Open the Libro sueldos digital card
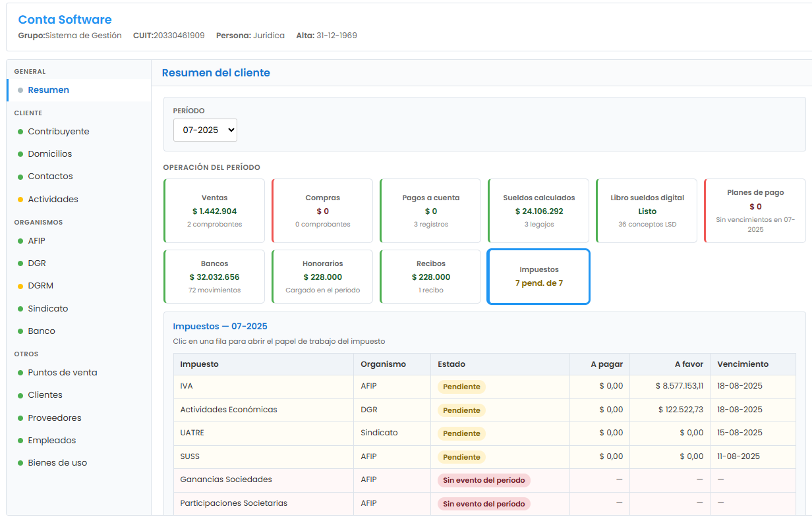The width and height of the screenshot is (812, 517). tap(647, 211)
